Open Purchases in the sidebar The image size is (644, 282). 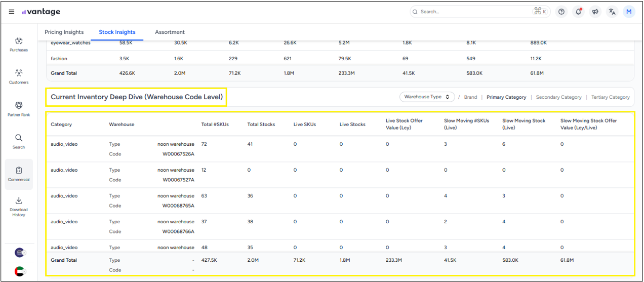(19, 44)
